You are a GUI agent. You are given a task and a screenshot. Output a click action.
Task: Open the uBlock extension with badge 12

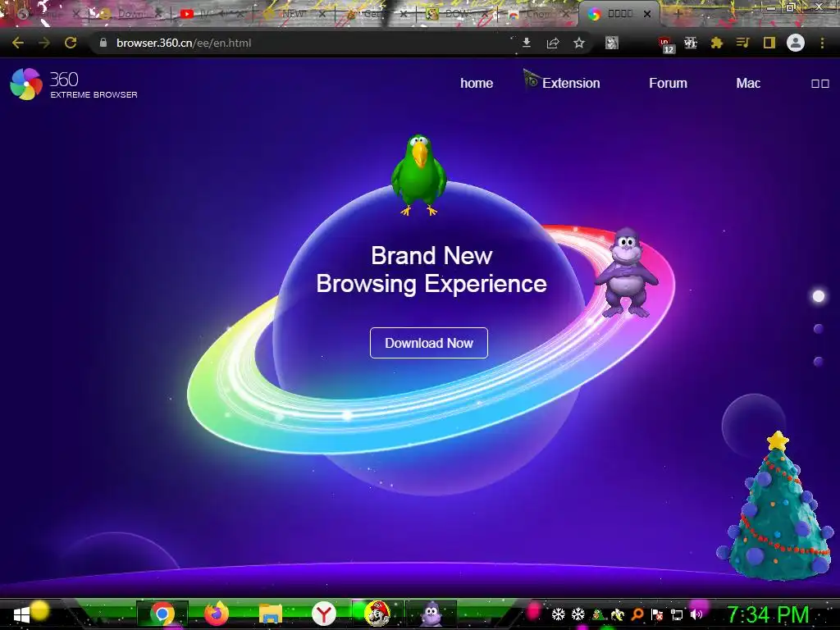click(x=666, y=44)
